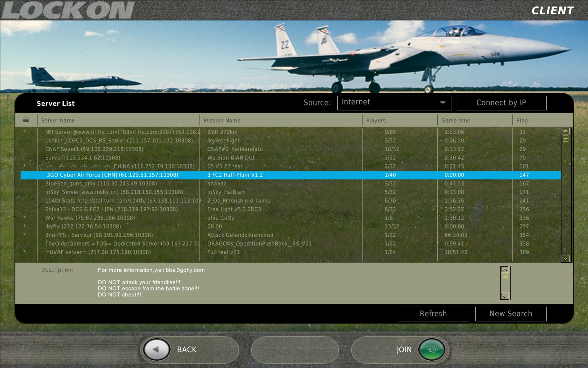
Task: Click the inSky_HaiBian mission name
Action: tap(226, 192)
